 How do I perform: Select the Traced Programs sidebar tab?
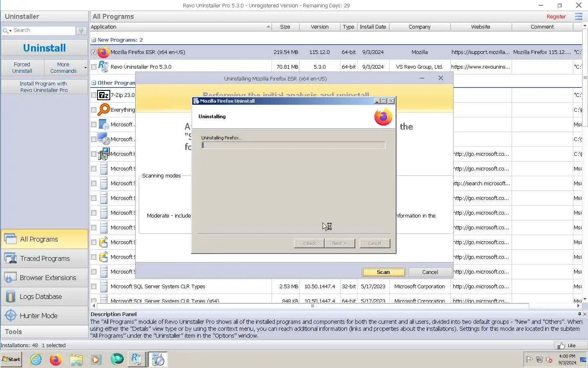coord(44,258)
